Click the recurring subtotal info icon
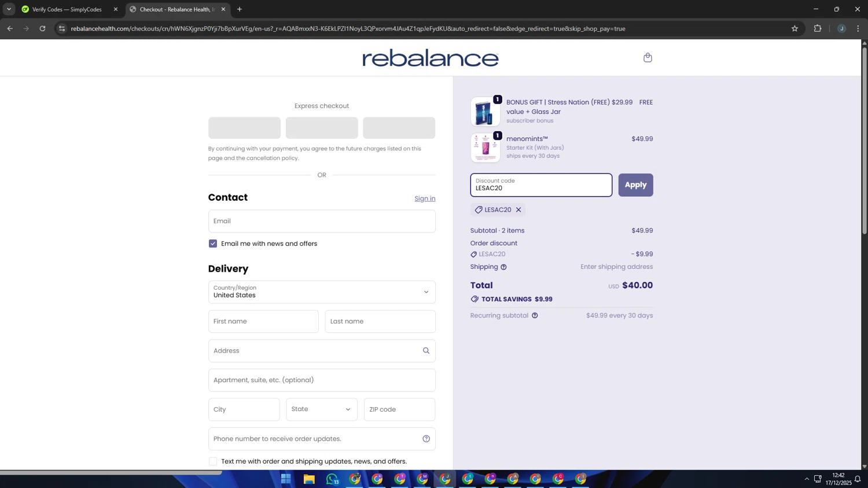 (535, 316)
